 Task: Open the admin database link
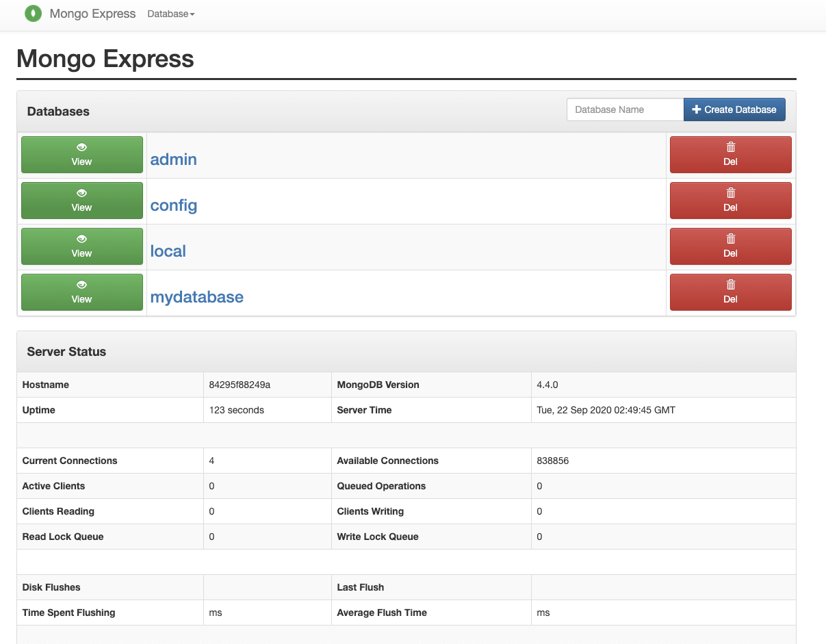tap(173, 159)
